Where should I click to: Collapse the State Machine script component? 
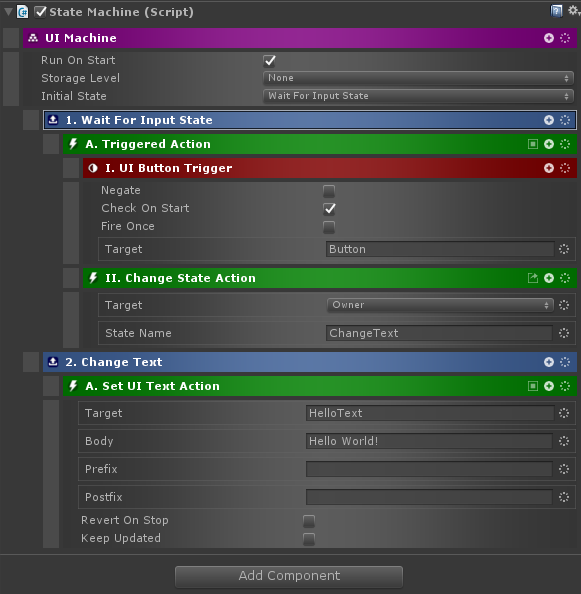[8, 12]
